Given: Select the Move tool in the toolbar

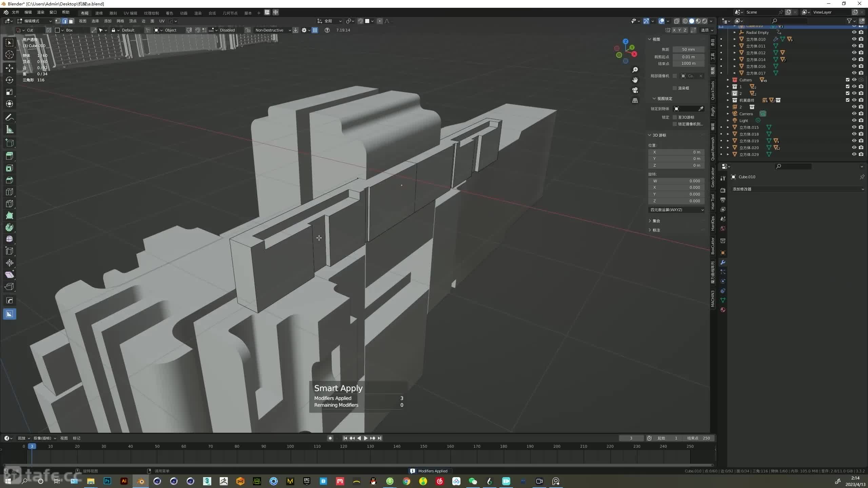Looking at the screenshot, I should click(x=9, y=68).
